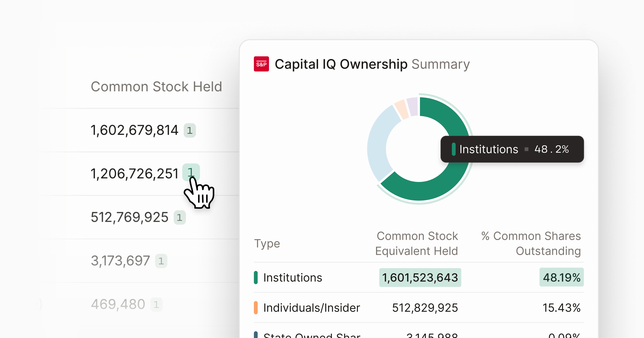Select the 15.43% value
This screenshot has height=338, width=644.
point(562,308)
